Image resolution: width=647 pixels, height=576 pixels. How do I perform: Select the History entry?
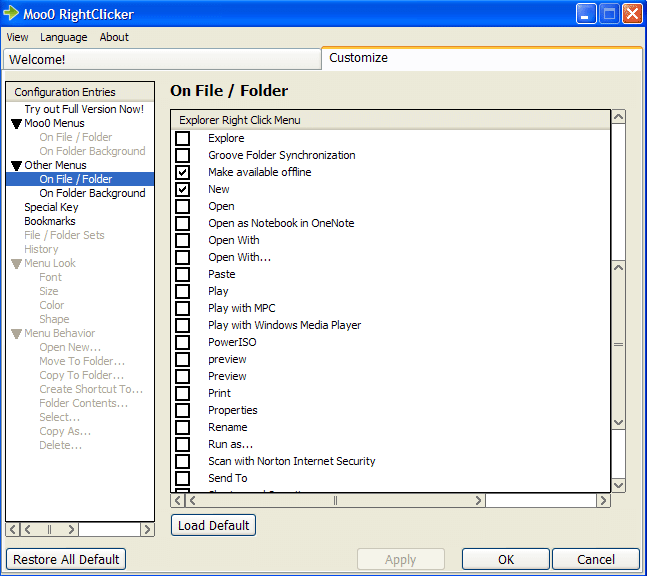(41, 249)
